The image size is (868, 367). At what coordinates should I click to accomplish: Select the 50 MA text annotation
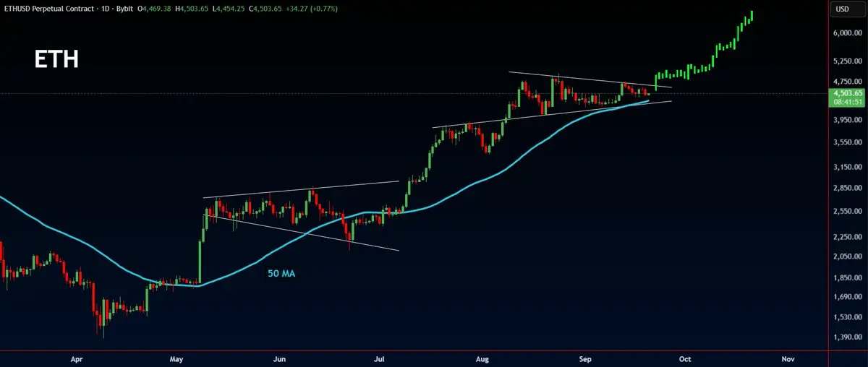pos(281,274)
